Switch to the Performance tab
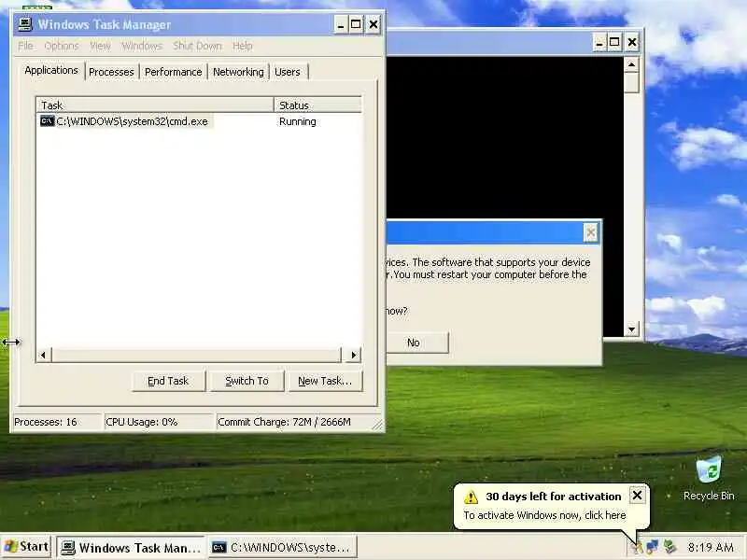 click(x=174, y=72)
